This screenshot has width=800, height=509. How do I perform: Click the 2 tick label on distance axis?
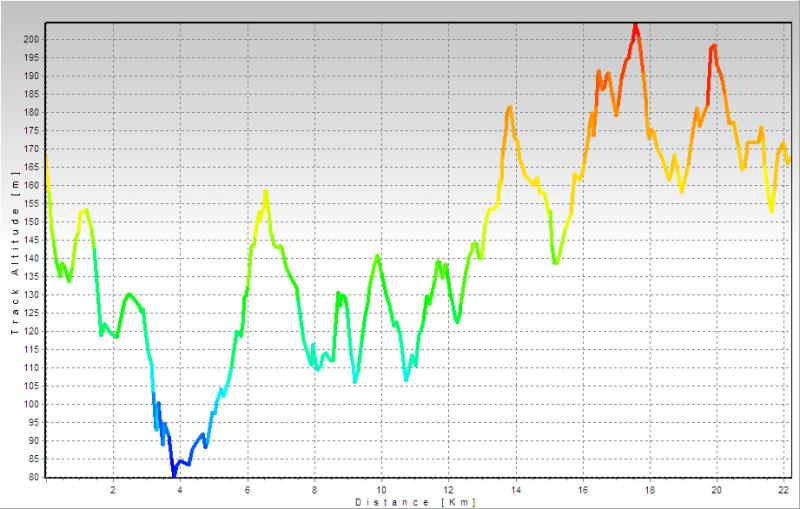pos(113,490)
